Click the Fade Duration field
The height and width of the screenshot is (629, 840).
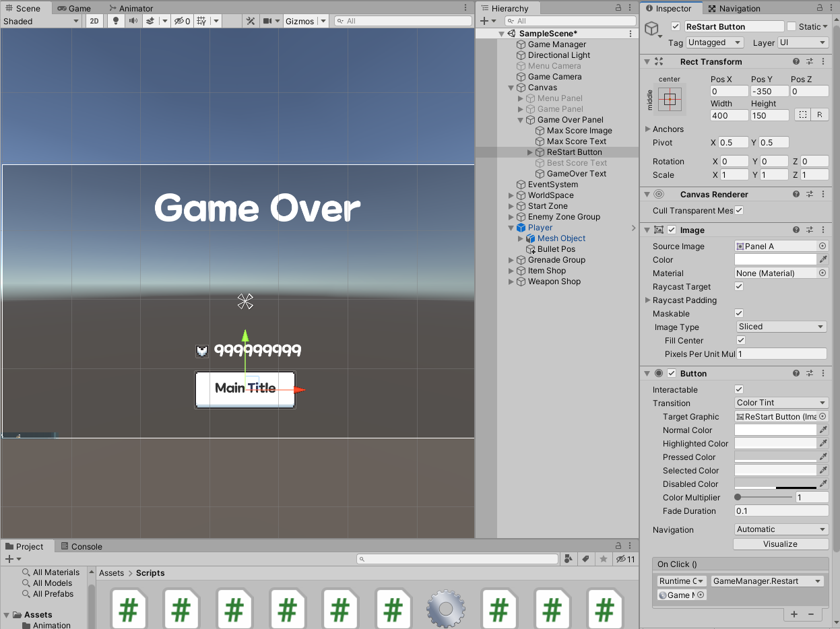pos(781,510)
